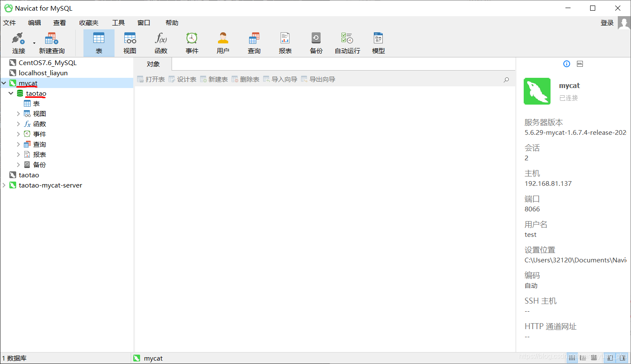Screen dimensions: 631x364
Task: Click the user avatar icon beside 登录
Action: tap(624, 23)
